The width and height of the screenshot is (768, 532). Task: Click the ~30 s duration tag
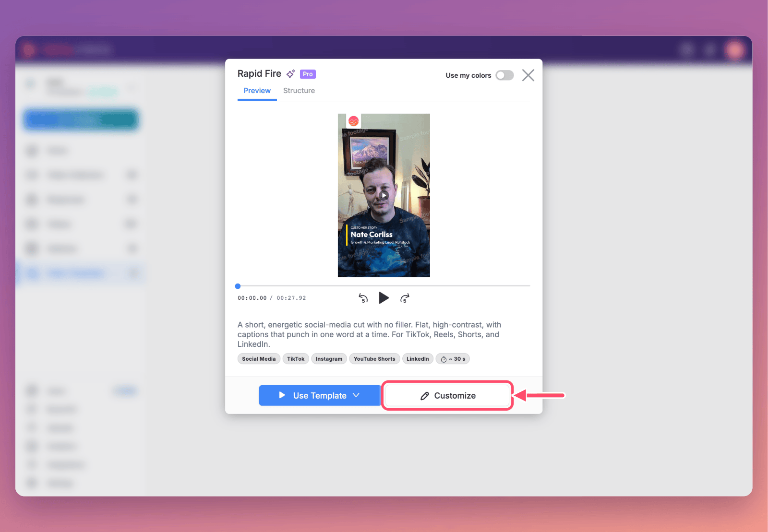pyautogui.click(x=453, y=359)
